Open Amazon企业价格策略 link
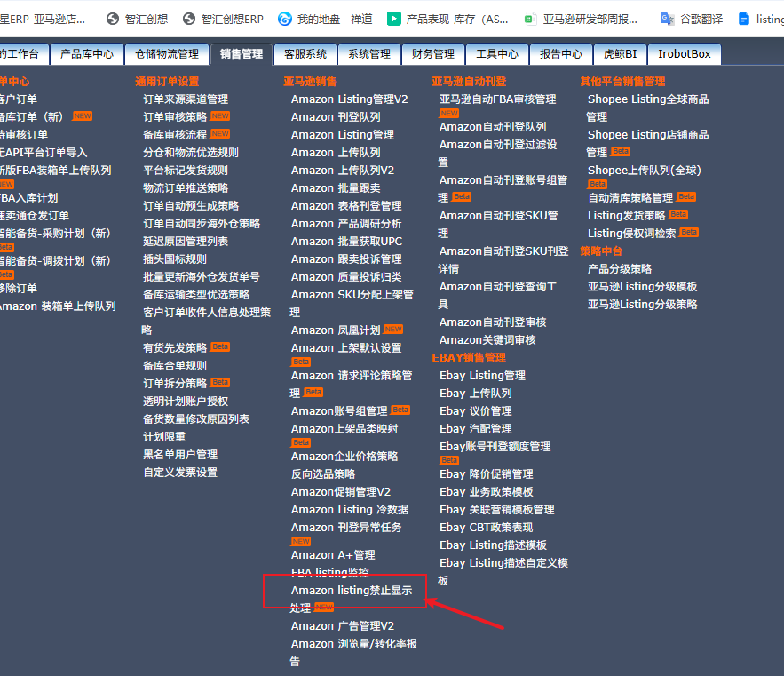 [x=344, y=456]
